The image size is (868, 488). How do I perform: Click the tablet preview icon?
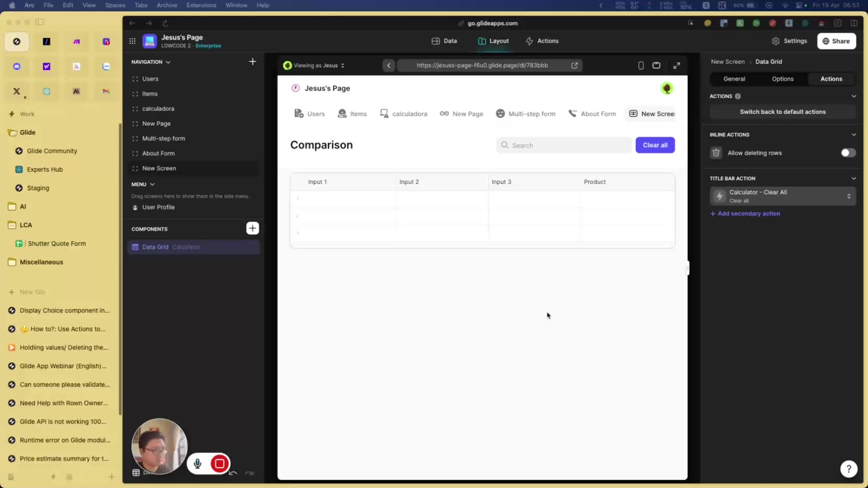(x=656, y=65)
